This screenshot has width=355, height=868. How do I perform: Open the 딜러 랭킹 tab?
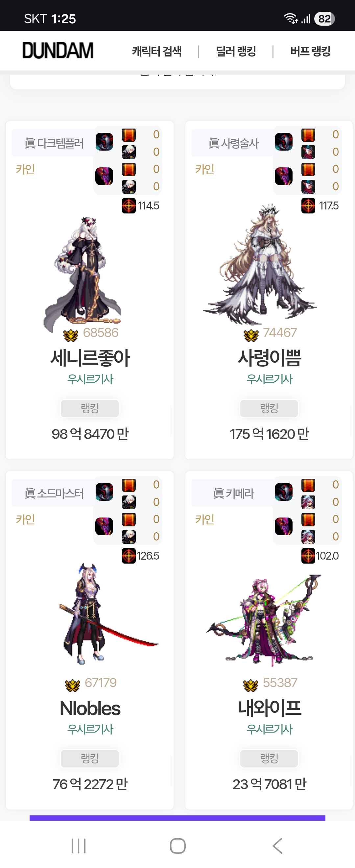236,51
